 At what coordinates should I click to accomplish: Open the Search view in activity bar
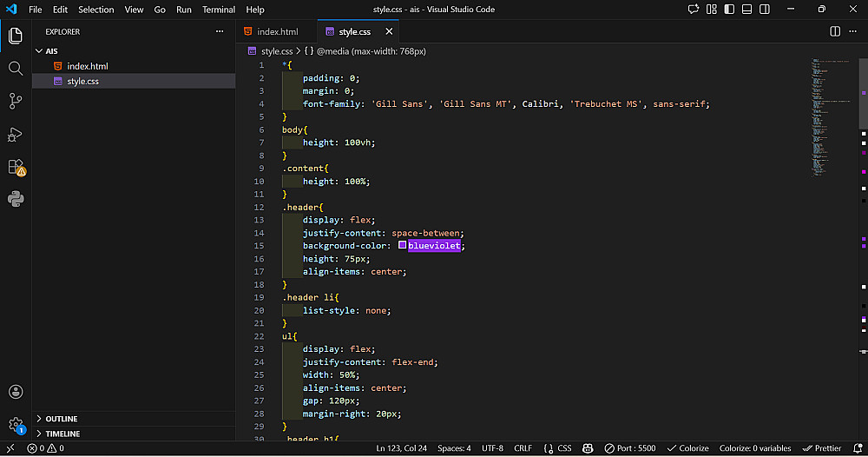[x=16, y=69]
